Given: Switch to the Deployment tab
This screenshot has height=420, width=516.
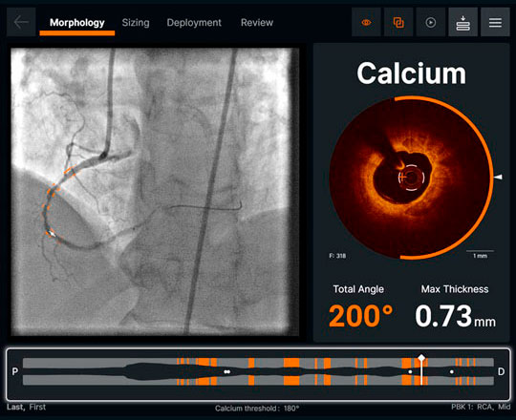Looking at the screenshot, I should pyautogui.click(x=194, y=22).
